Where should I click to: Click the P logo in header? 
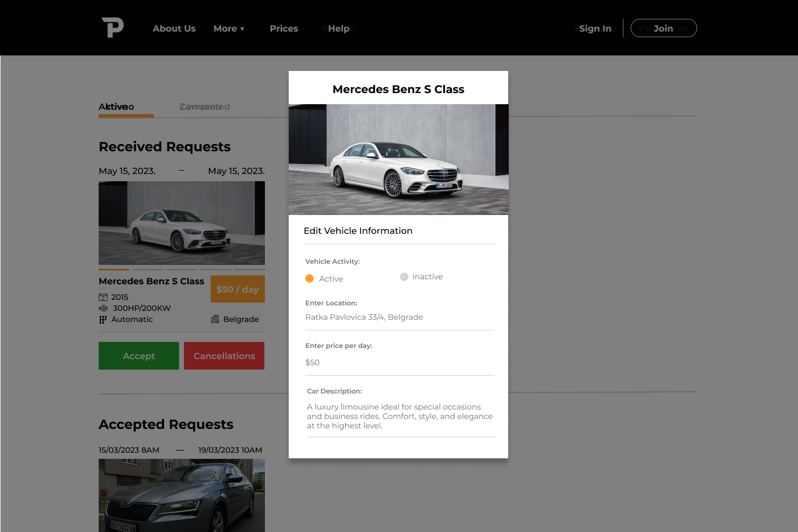point(112,27)
